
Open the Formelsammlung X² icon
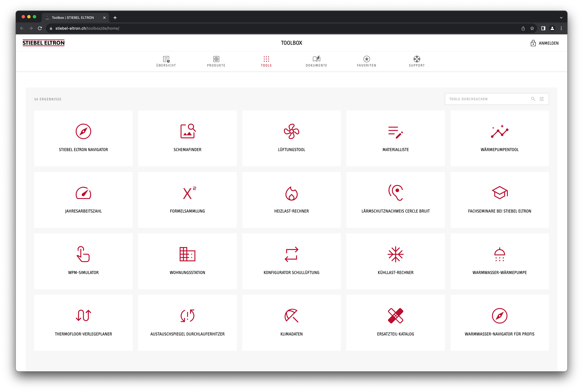(189, 193)
